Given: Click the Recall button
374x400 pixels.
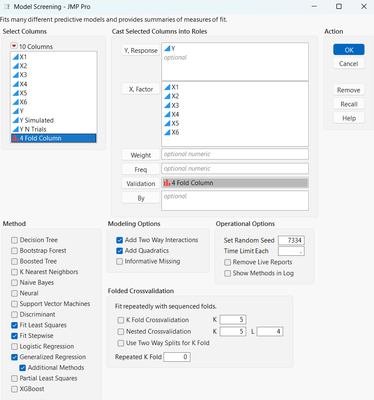Looking at the screenshot, I should 349,104.
